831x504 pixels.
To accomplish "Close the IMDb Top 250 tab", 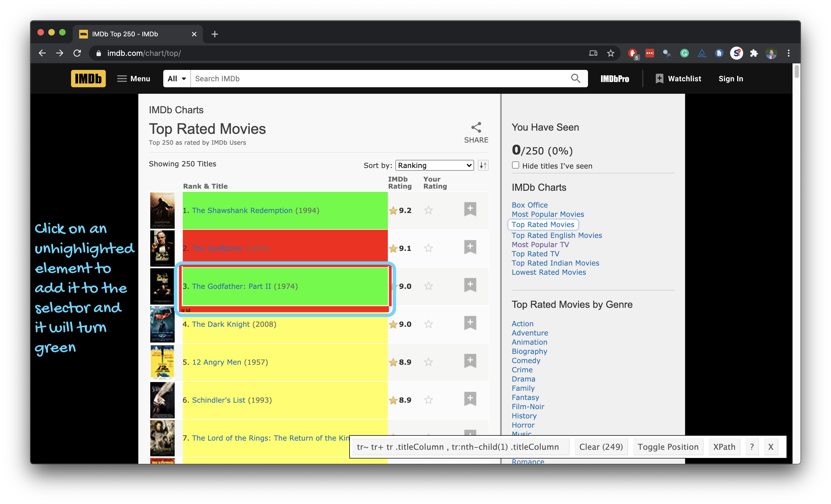I will coord(194,34).
